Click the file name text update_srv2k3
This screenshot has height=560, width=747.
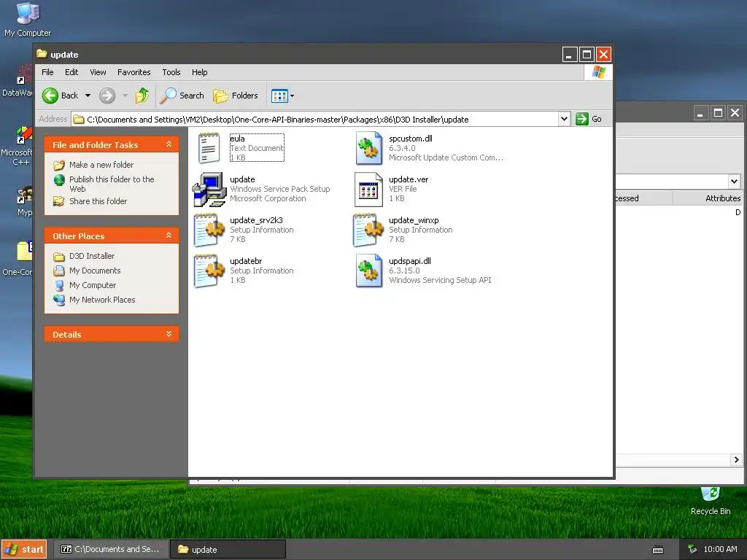(x=256, y=220)
